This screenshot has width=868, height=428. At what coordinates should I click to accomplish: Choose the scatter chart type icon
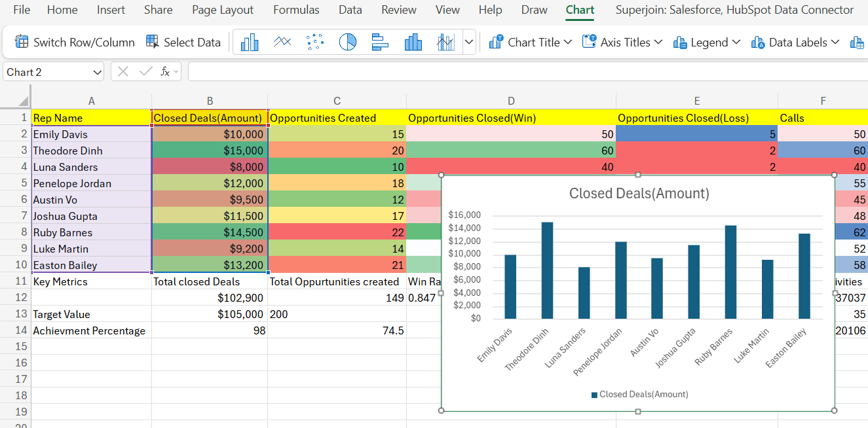[x=315, y=43]
